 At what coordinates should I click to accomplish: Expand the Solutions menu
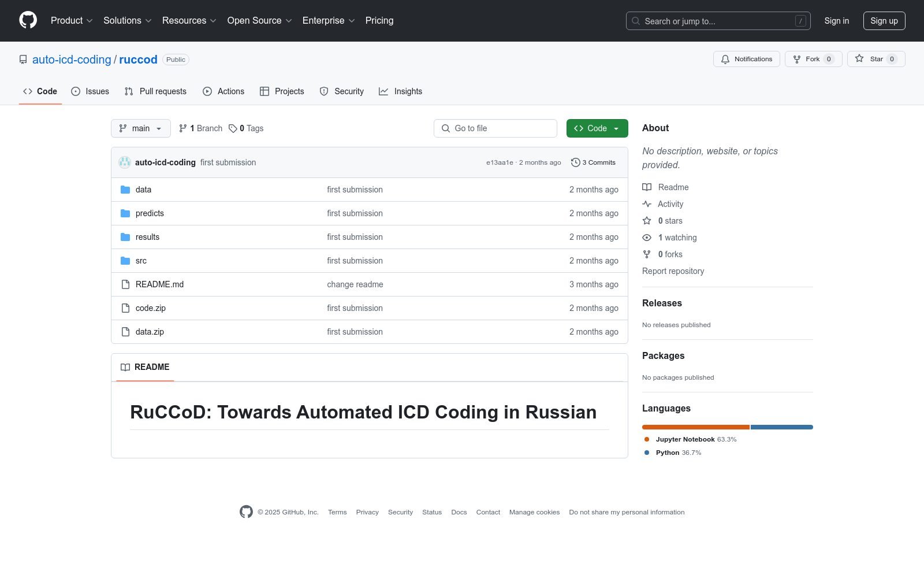click(128, 20)
